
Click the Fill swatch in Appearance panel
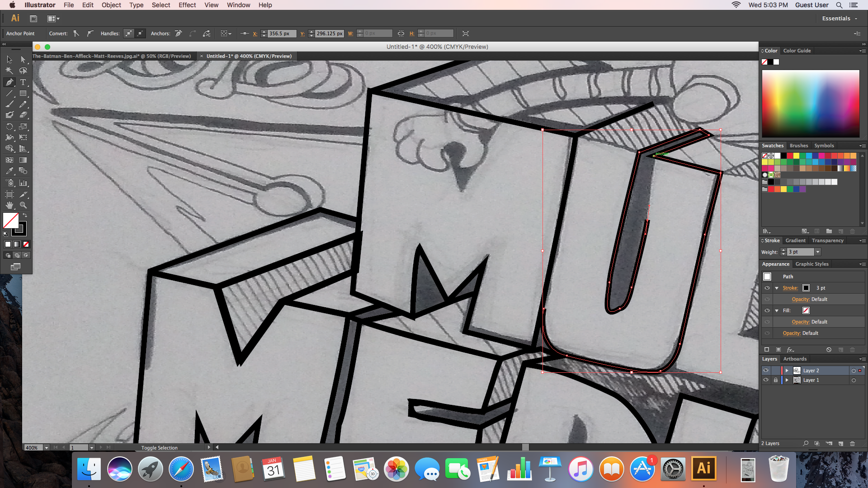coord(806,310)
